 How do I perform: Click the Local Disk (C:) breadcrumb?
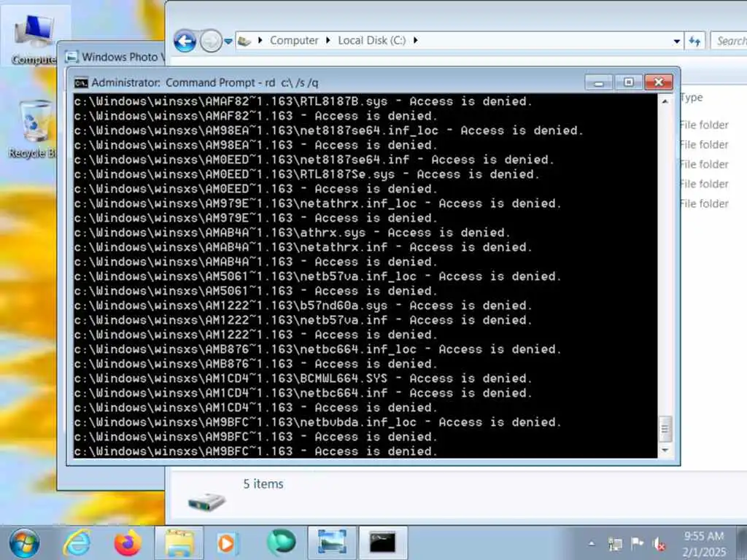pyautogui.click(x=371, y=41)
